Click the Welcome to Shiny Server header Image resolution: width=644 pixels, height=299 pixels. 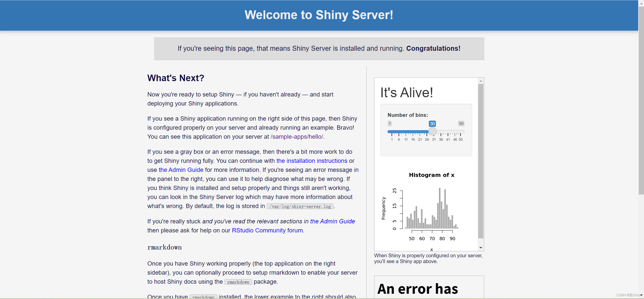tap(319, 15)
